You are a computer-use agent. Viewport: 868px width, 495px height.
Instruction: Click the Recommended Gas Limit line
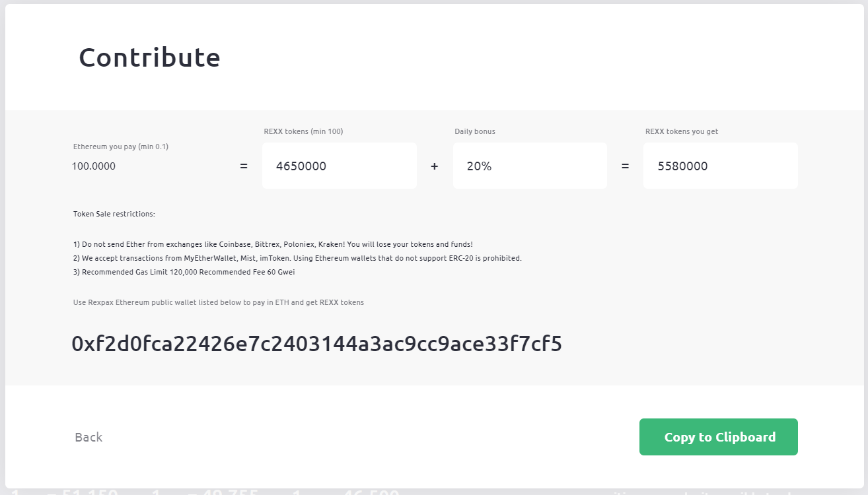[184, 272]
